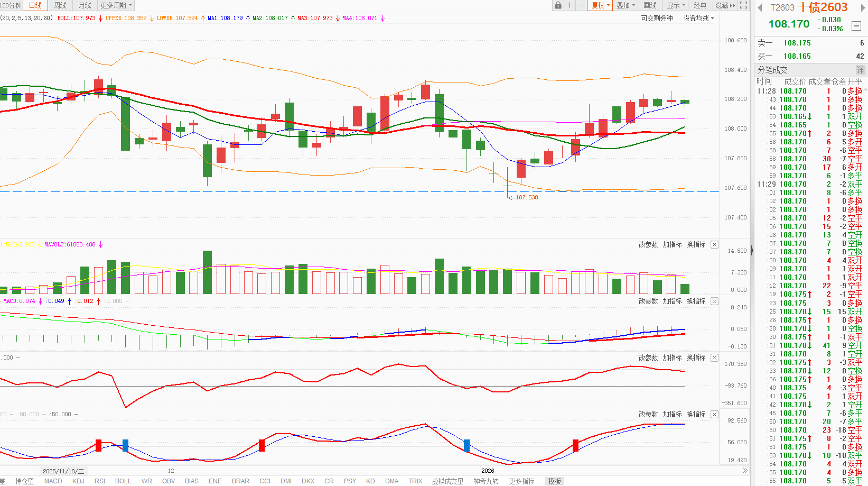Open the 复权 dropdown

point(600,5)
